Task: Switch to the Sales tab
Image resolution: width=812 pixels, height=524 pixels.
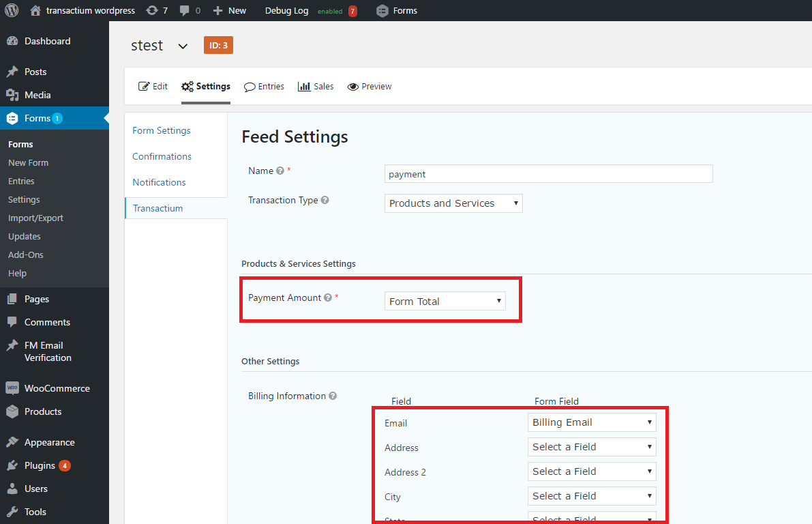Action: click(x=316, y=87)
